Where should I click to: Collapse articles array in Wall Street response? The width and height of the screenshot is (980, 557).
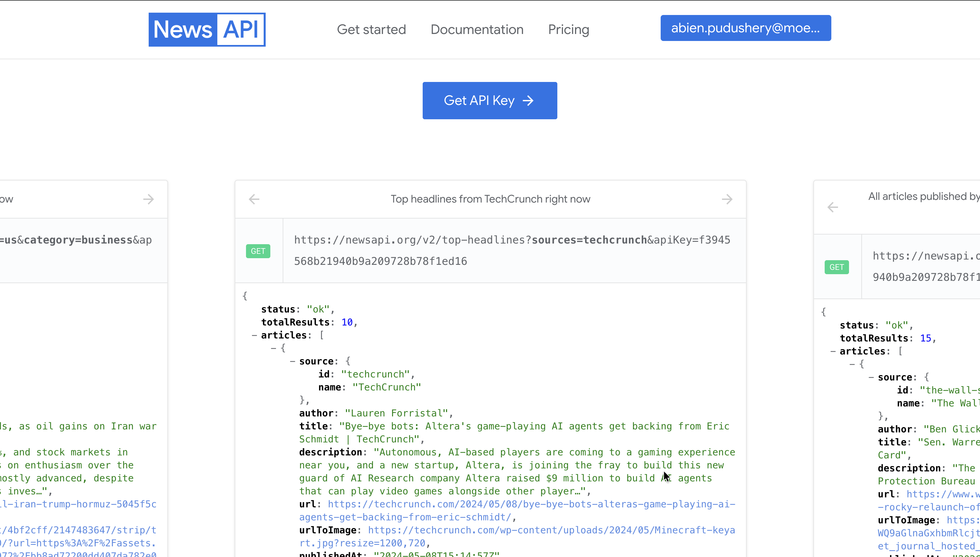833,351
